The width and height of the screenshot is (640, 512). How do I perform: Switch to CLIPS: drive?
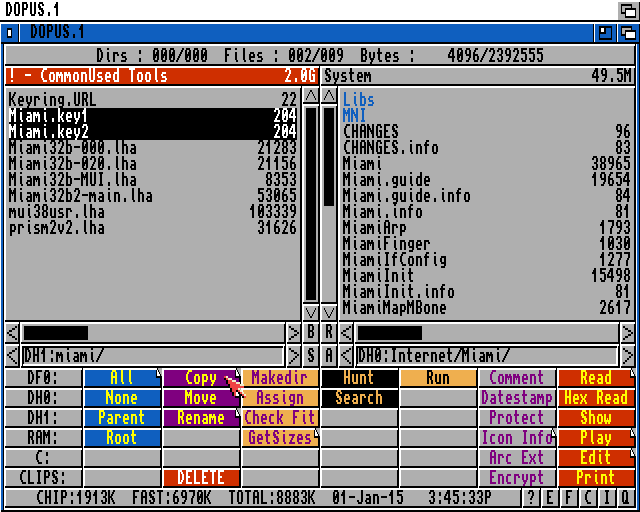pos(43,478)
